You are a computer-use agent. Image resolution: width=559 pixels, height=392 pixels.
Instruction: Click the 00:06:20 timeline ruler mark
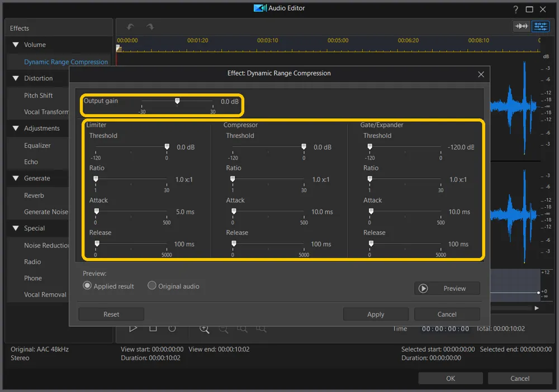tap(408, 40)
